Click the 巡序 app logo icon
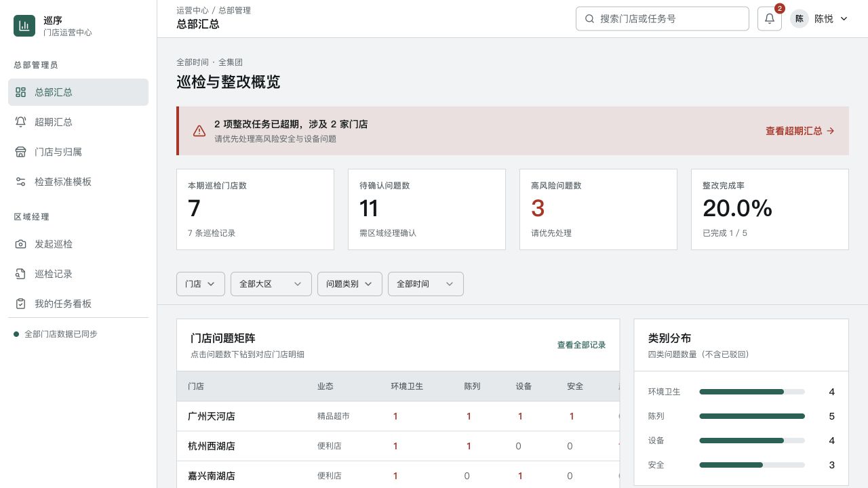Image resolution: width=868 pixels, height=488 pixels. [x=24, y=26]
